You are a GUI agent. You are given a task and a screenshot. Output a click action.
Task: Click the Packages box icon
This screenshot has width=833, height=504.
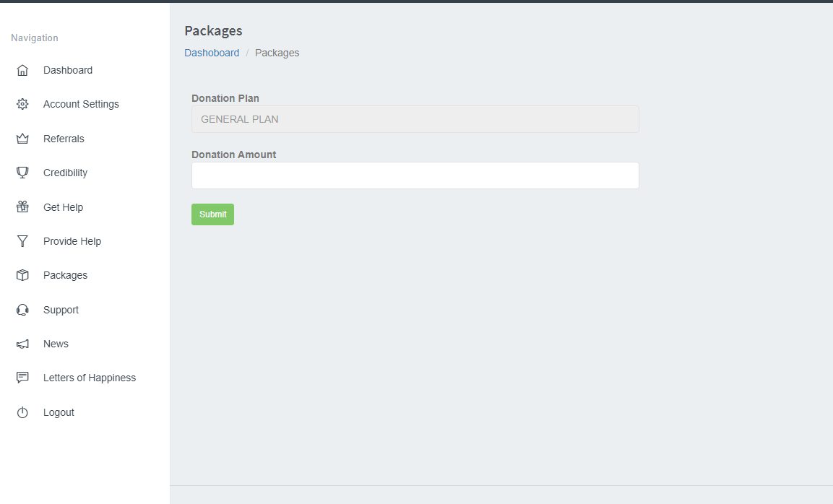[x=22, y=275]
